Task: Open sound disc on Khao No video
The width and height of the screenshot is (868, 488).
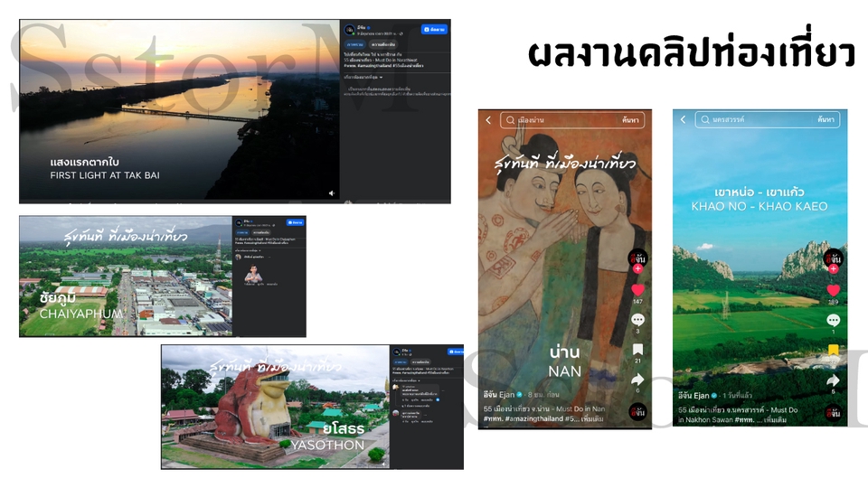Action: 834,413
